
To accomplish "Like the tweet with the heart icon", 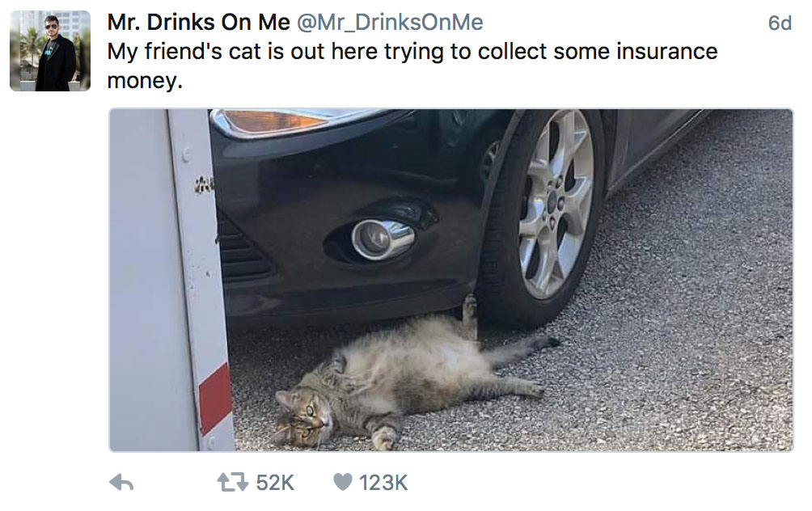I will [343, 483].
